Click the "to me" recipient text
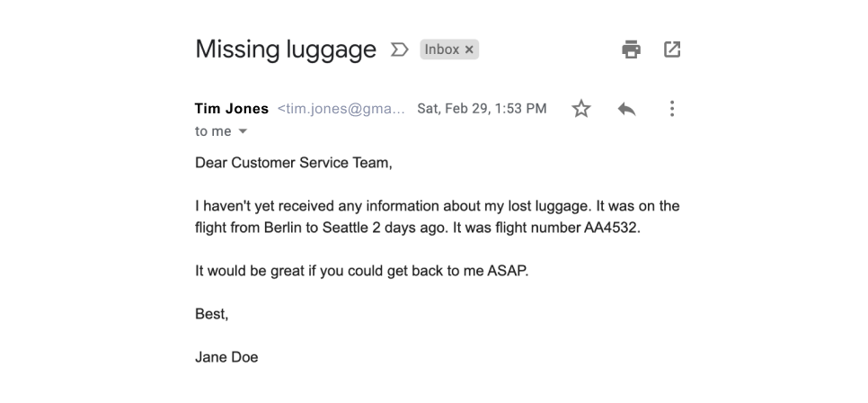 (x=213, y=131)
